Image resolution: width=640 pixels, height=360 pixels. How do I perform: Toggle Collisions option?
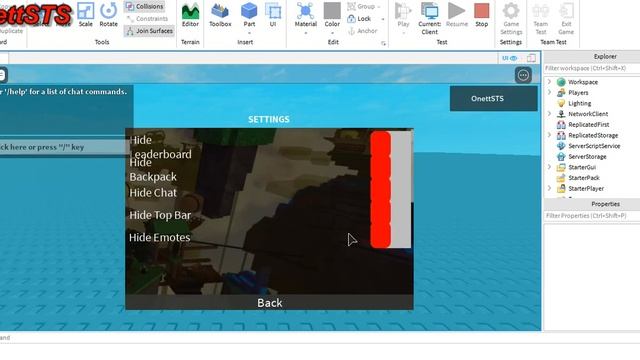[x=144, y=7]
